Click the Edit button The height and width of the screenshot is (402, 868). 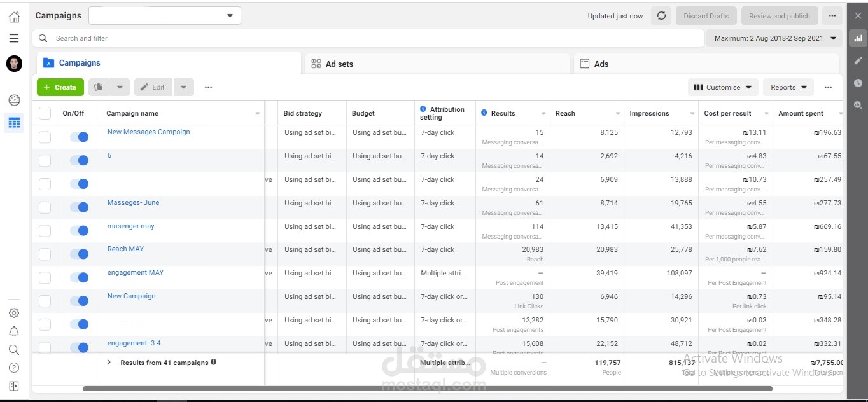(153, 87)
